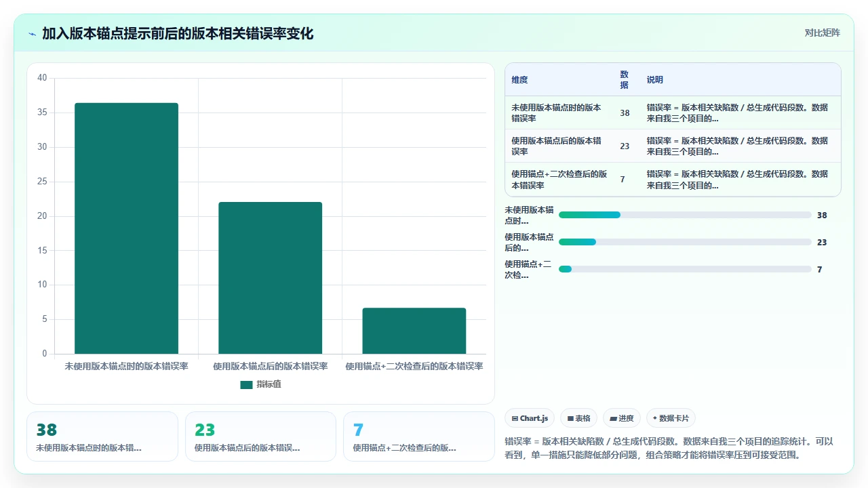Click the progress bar showing 23
The image size is (868, 488).
[685, 242]
